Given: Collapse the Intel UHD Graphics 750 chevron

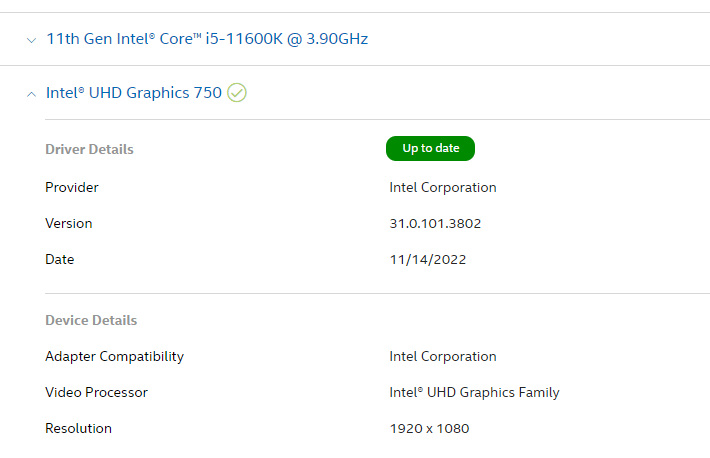Looking at the screenshot, I should pyautogui.click(x=31, y=94).
